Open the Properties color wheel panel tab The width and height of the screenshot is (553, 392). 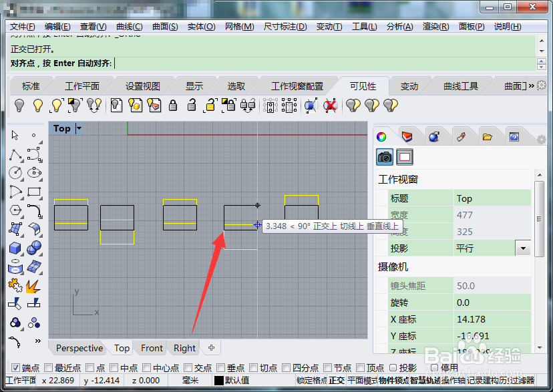(381, 137)
